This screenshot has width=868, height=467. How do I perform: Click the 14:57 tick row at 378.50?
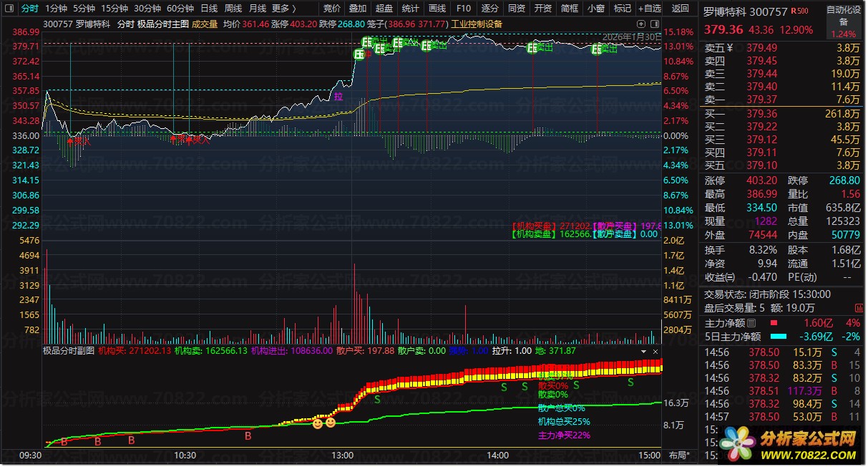[784, 417]
